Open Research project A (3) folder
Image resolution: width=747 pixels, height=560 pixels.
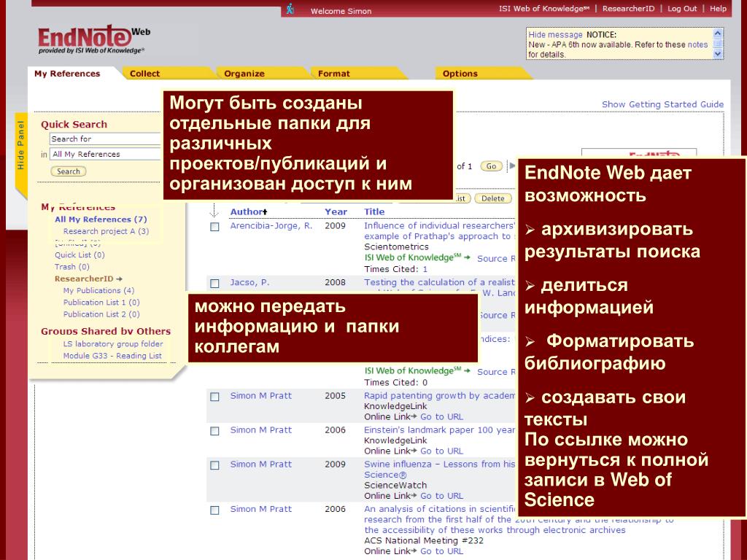(106, 231)
